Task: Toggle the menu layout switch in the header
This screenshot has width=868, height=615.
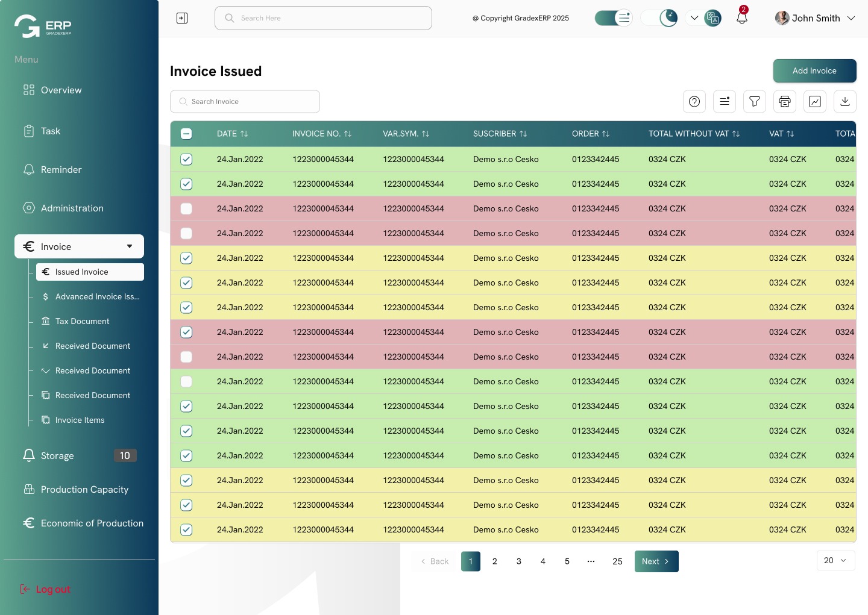Action: click(x=613, y=18)
